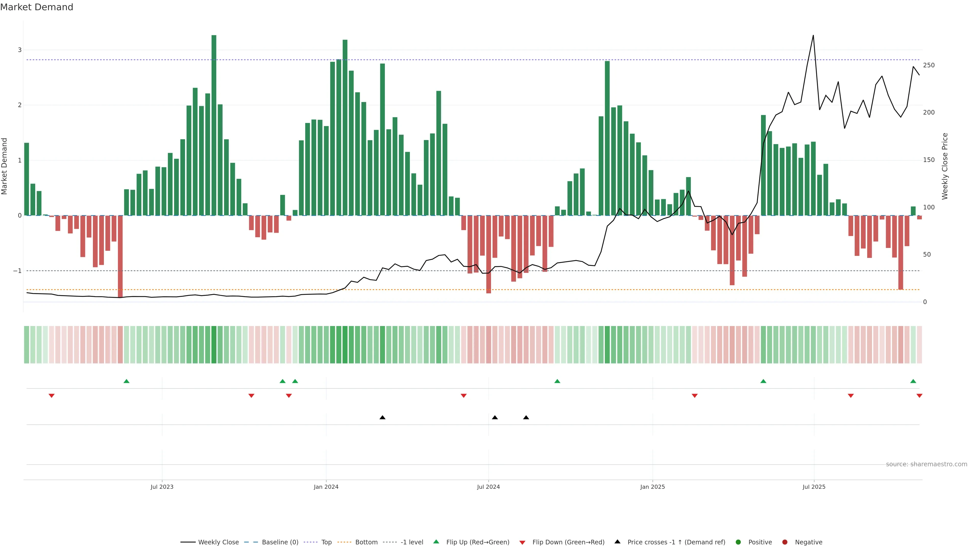Click the leftmost green flip-up triangle marker
The width and height of the screenshot is (980, 551).
click(127, 381)
